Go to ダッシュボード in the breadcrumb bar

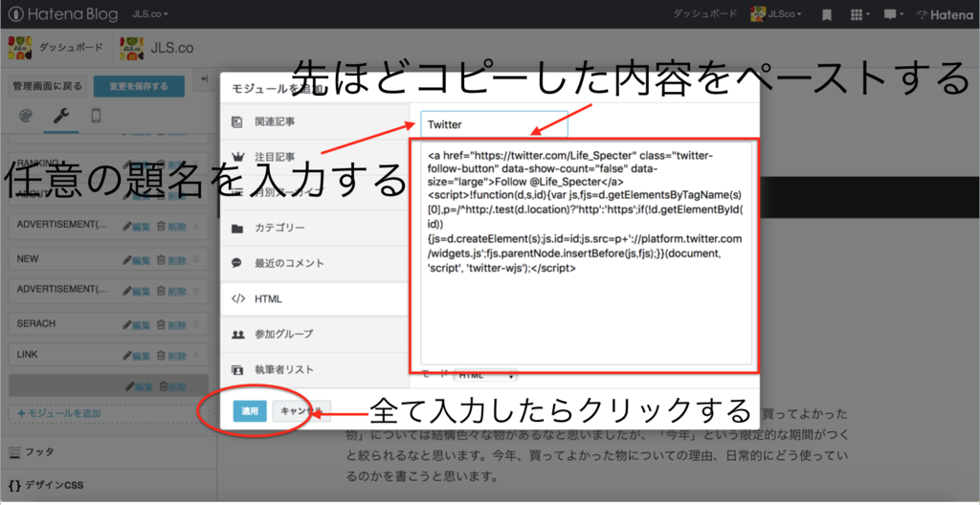pos(55,47)
